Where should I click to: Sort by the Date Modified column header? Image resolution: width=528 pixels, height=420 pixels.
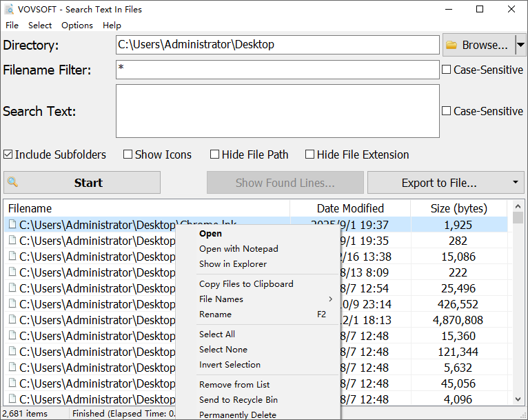pyautogui.click(x=350, y=208)
